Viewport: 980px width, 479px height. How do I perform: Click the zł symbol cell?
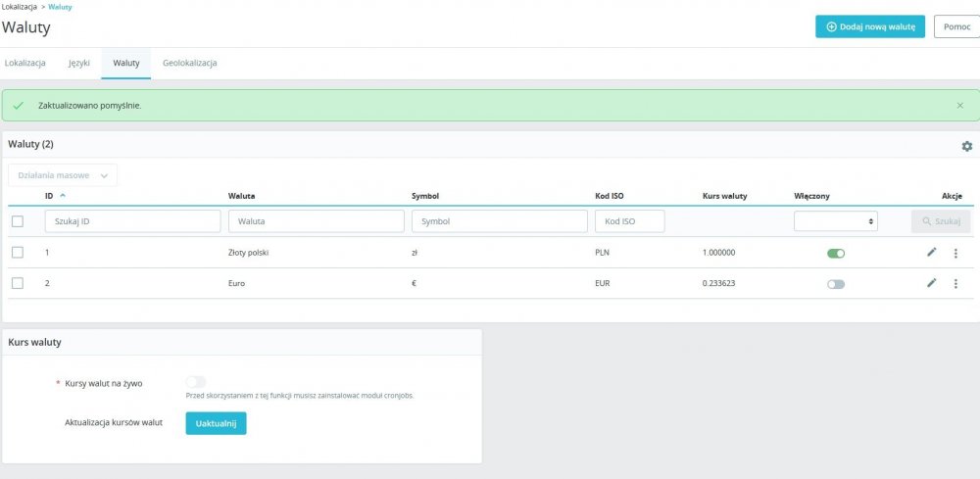(415, 253)
